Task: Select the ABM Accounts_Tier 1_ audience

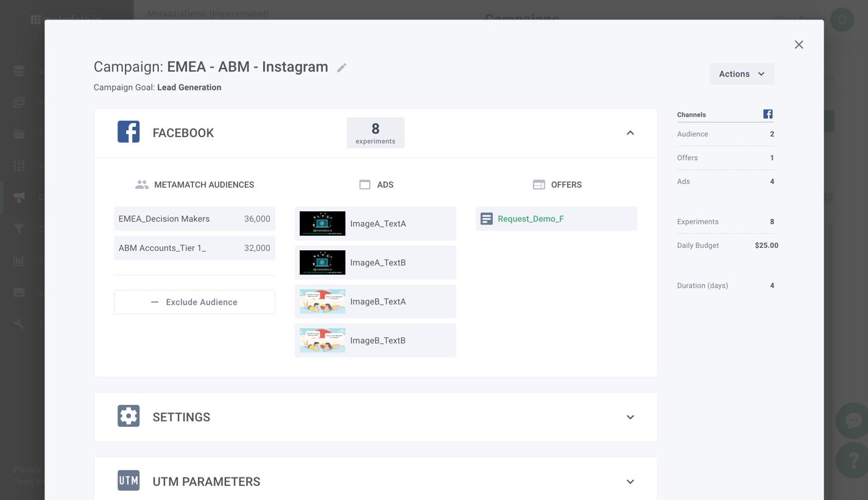Action: 194,248
